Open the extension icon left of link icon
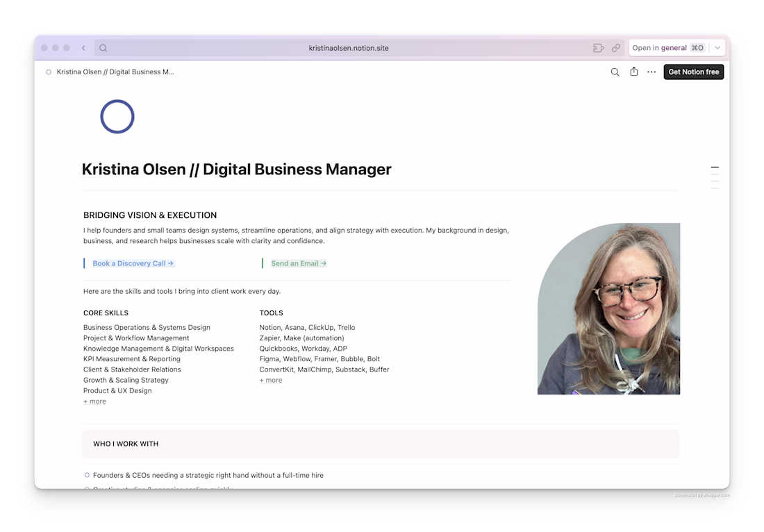This screenshot has height=532, width=764. [598, 48]
